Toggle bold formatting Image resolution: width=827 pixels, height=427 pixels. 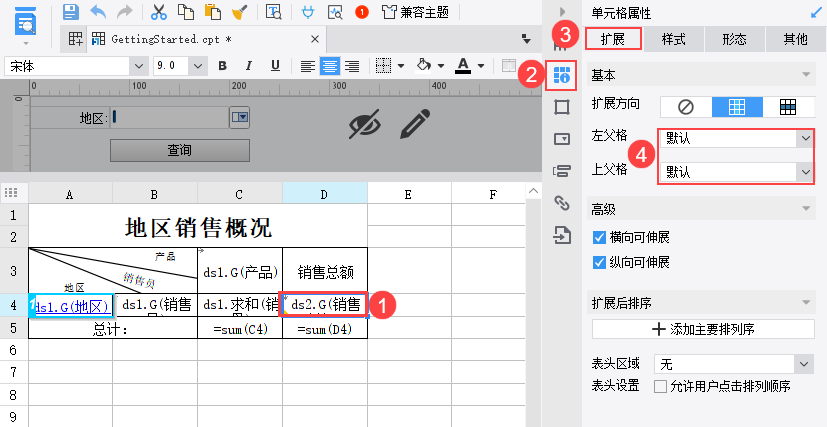click(223, 66)
